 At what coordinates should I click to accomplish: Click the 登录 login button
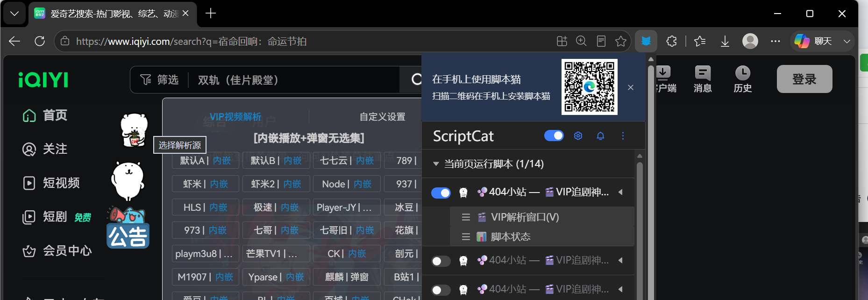click(x=804, y=79)
